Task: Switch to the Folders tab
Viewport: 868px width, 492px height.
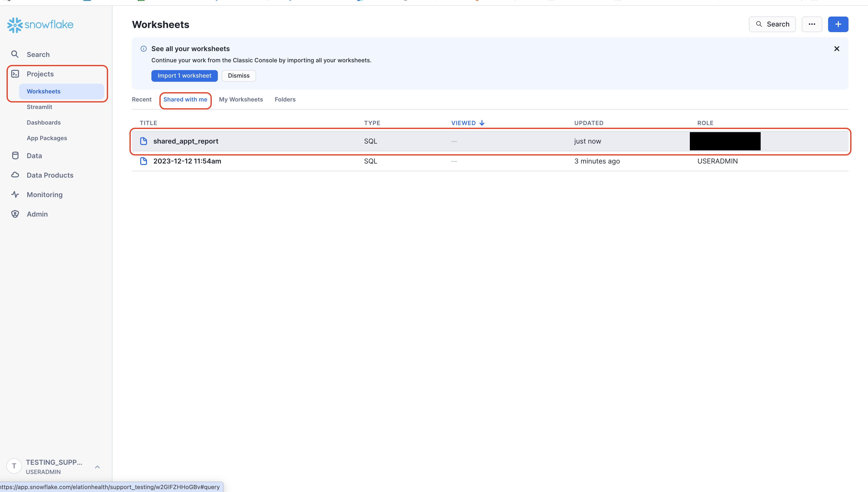Action: (x=285, y=99)
